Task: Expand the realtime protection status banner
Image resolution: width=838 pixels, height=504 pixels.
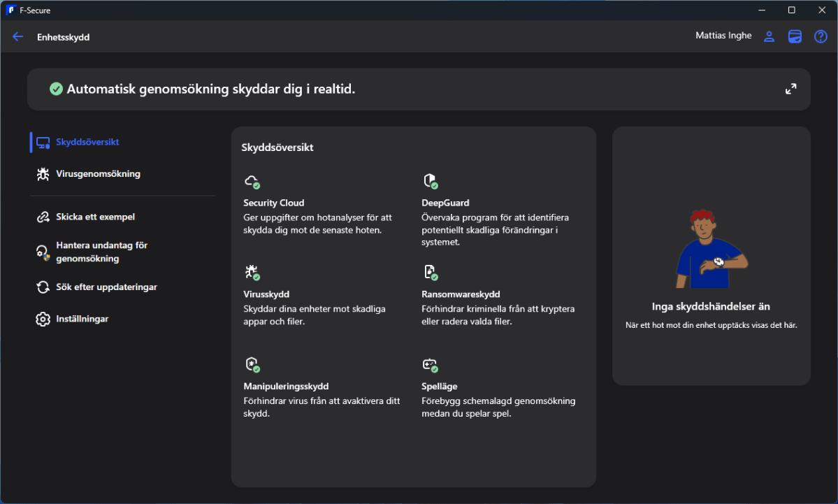Action: click(x=790, y=89)
